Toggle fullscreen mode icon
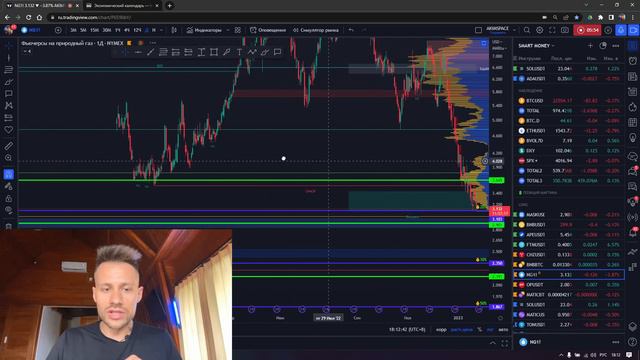 (552, 30)
